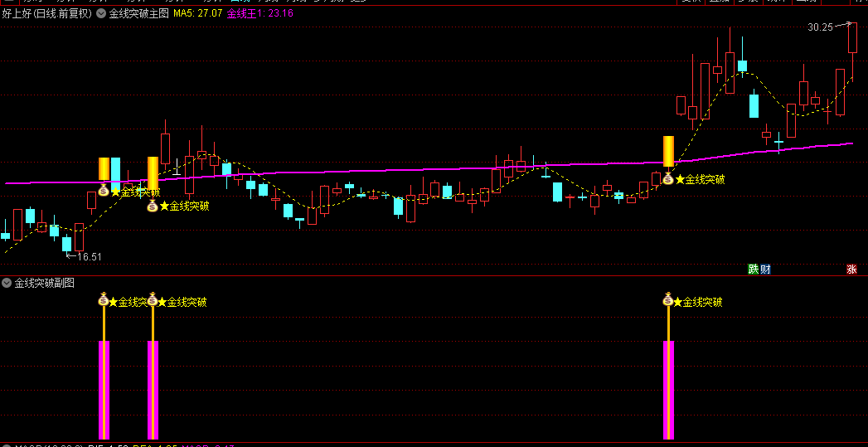Click the green 跌 marker icon
This screenshot has width=868, height=447.
click(x=754, y=270)
